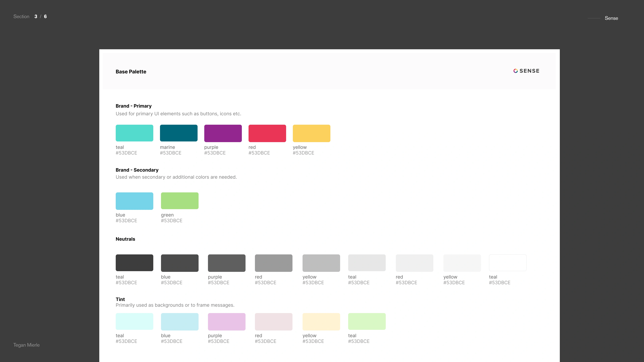
Task: Click the 'marine' color name label
Action: point(168,147)
